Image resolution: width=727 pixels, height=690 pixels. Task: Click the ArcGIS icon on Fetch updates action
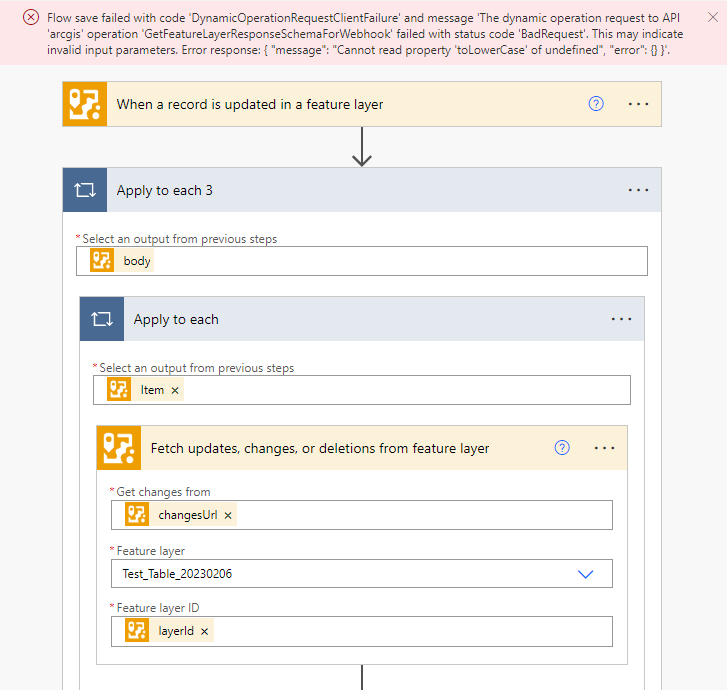pos(119,448)
